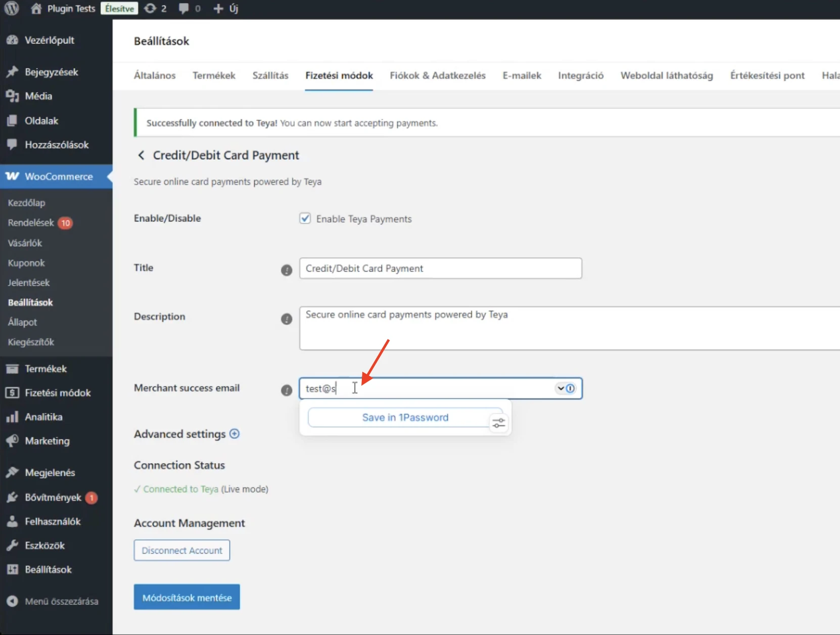Click the Title field help icon
The image size is (840, 635).
point(287,270)
